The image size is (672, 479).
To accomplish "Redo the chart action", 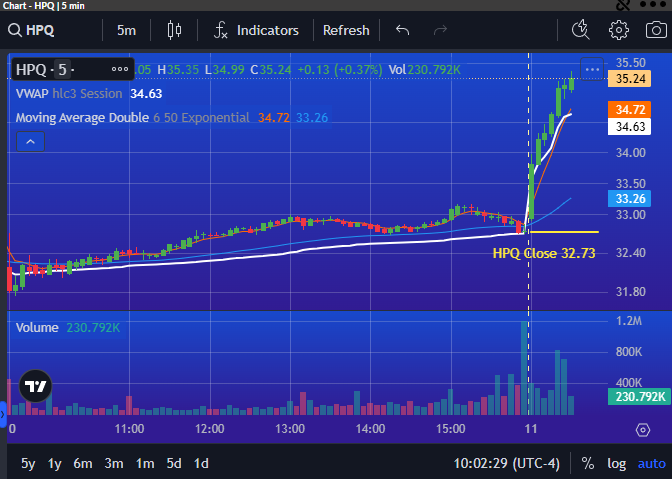I will point(440,30).
